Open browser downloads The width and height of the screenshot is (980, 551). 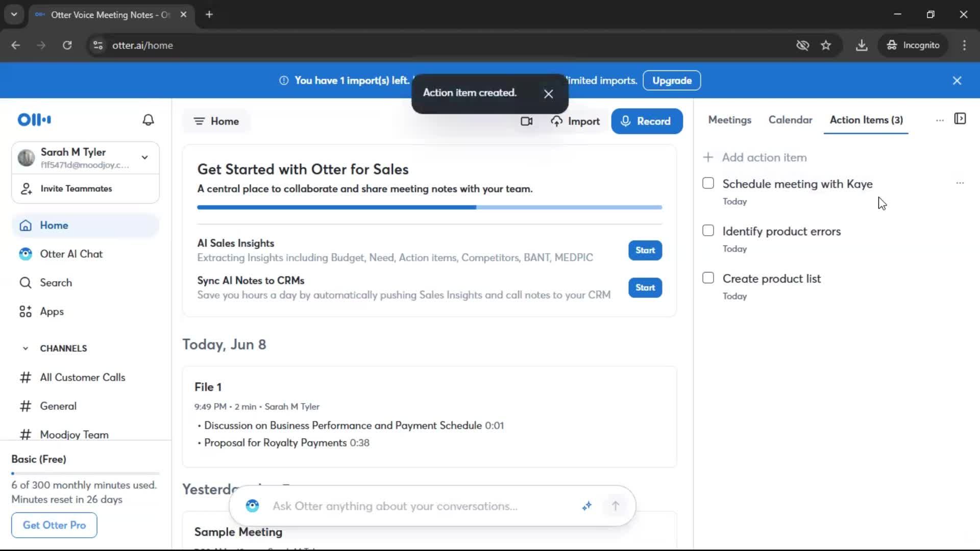point(862,45)
